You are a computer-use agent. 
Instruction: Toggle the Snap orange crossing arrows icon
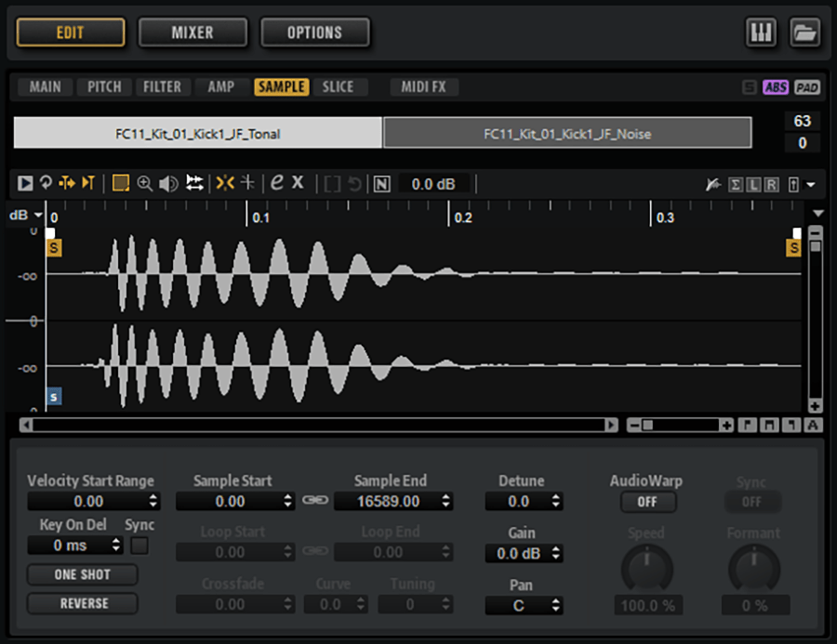[225, 183]
